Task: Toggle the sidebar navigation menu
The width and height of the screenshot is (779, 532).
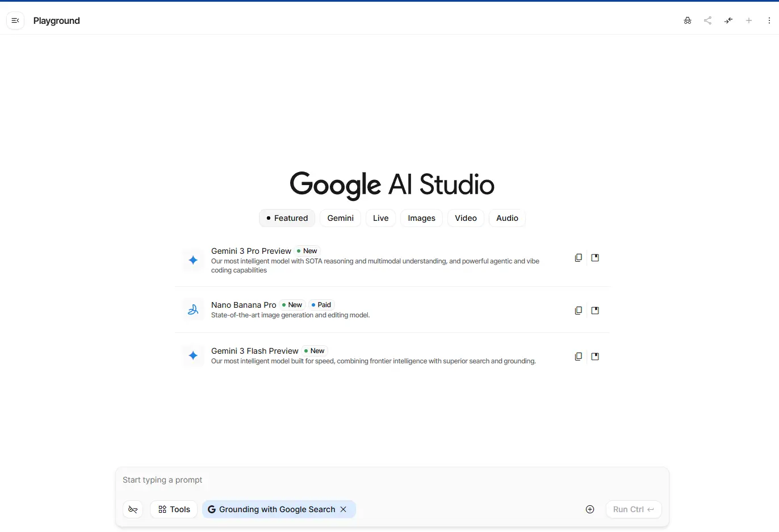Action: pyautogui.click(x=15, y=20)
